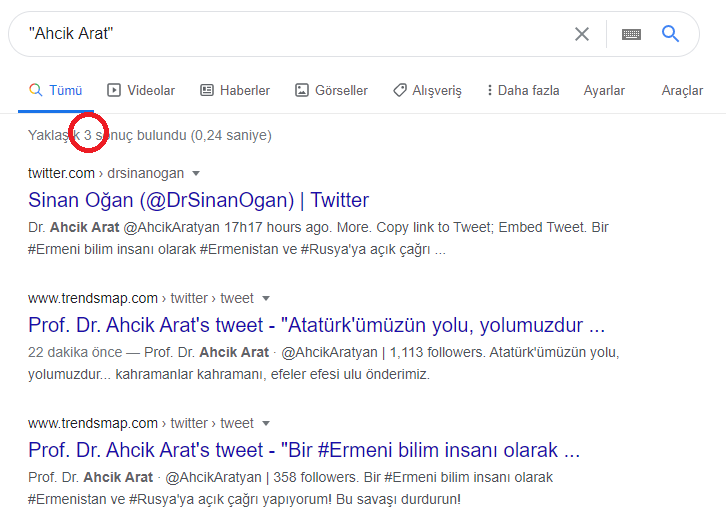Expand dropdown arrow beside third result's trendsmap URL
Viewport: 726px width, 528px height.
tap(265, 423)
